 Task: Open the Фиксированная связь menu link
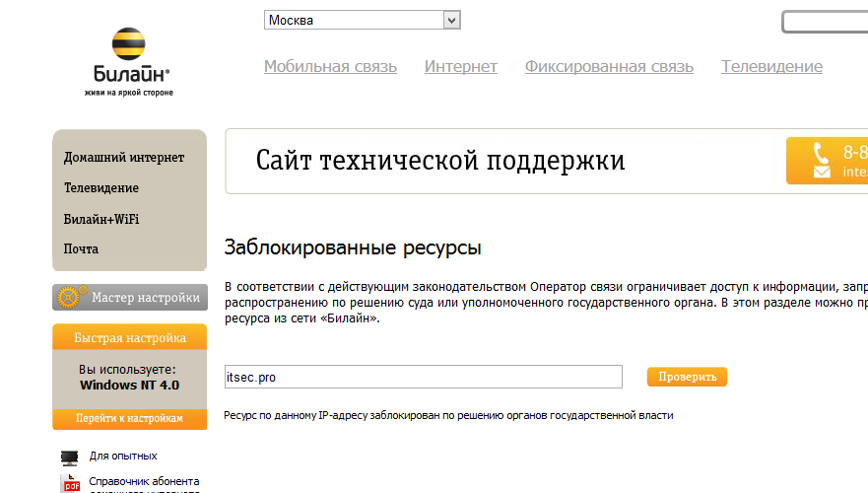[609, 66]
